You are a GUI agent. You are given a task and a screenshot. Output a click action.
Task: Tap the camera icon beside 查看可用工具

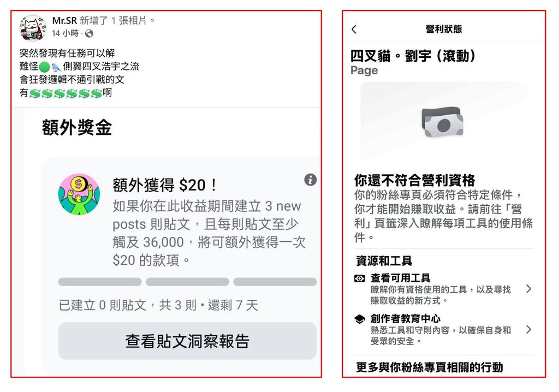pos(359,278)
